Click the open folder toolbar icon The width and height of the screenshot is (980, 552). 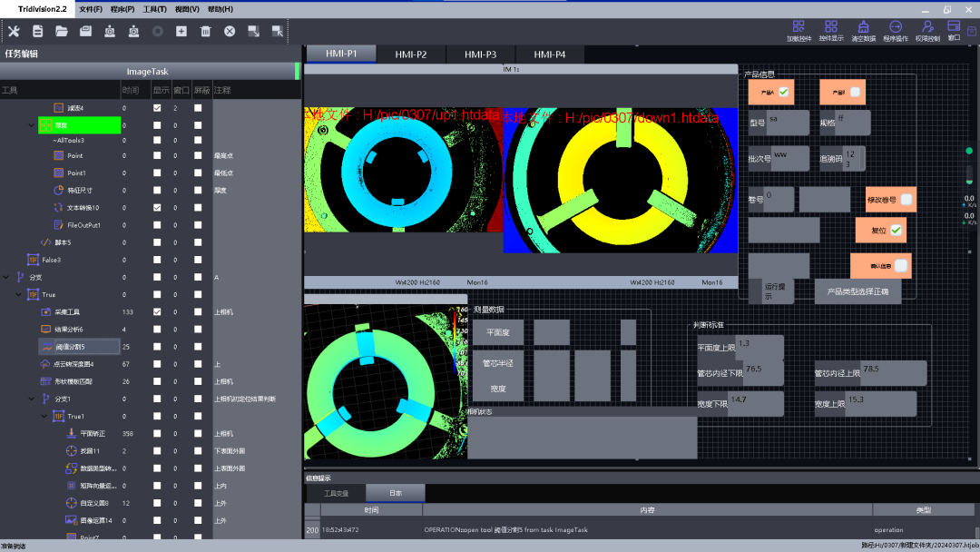tap(62, 31)
